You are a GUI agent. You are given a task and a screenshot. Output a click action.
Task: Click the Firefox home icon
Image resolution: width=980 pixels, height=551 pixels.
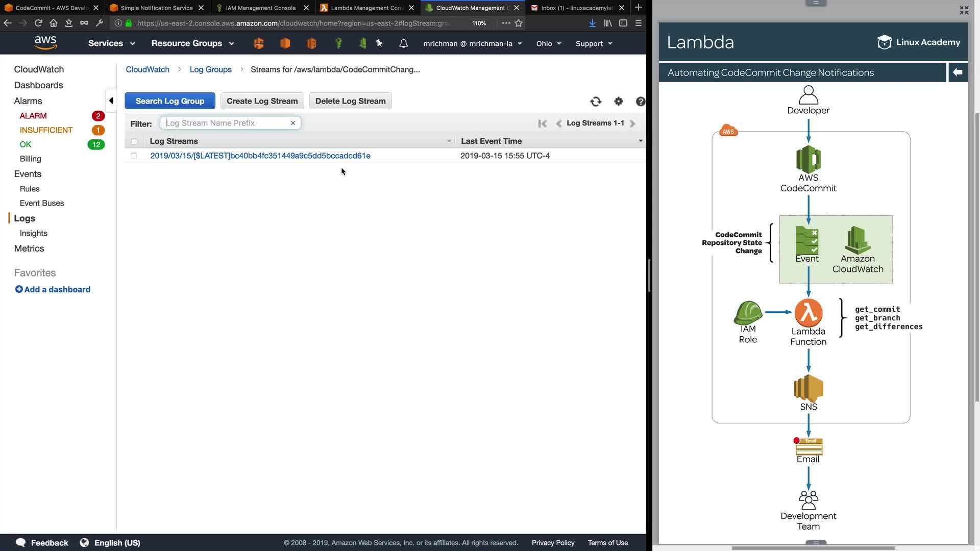click(x=54, y=23)
